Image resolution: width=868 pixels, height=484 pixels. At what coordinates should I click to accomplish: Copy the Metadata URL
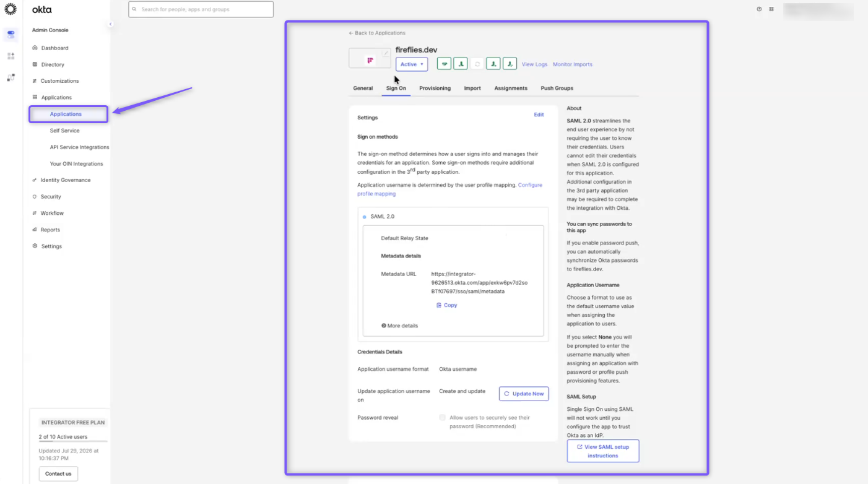pos(446,305)
